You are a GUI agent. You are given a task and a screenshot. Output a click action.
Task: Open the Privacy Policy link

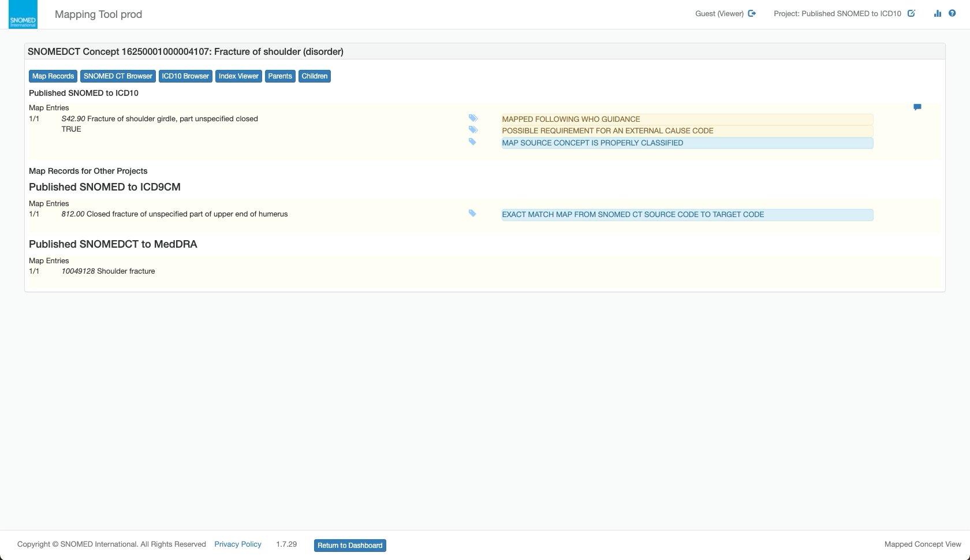tap(238, 544)
